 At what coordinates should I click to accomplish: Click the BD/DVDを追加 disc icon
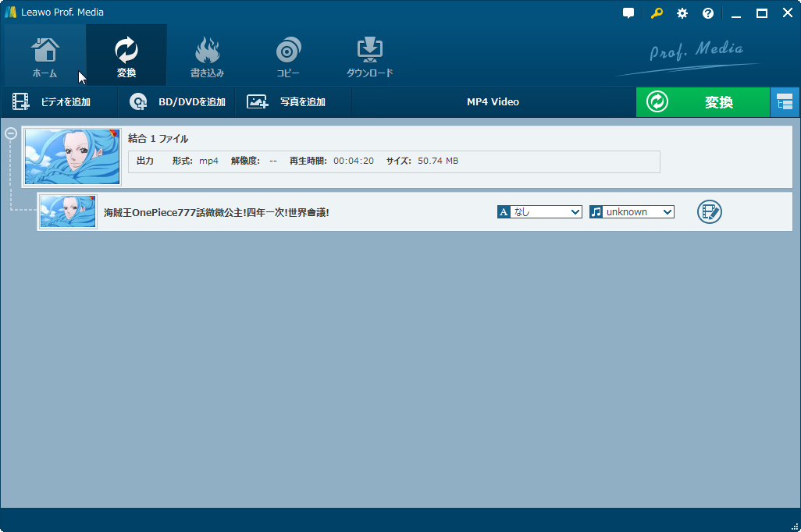point(138,101)
